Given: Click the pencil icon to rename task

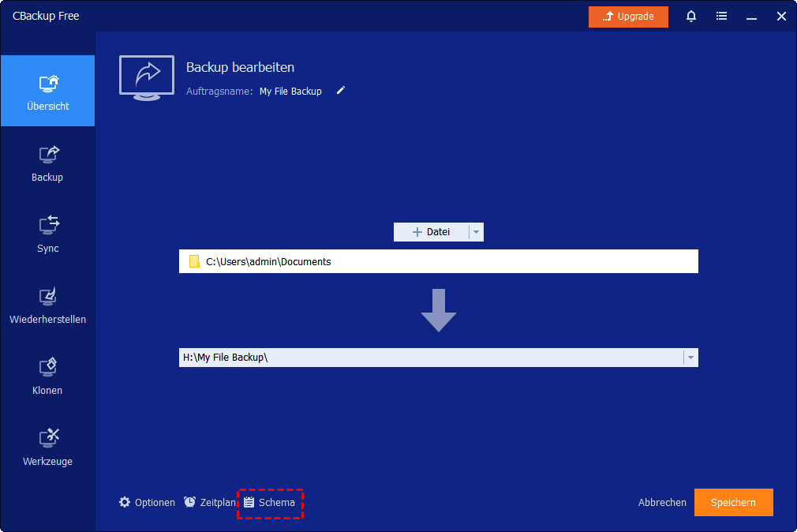Looking at the screenshot, I should tap(341, 91).
